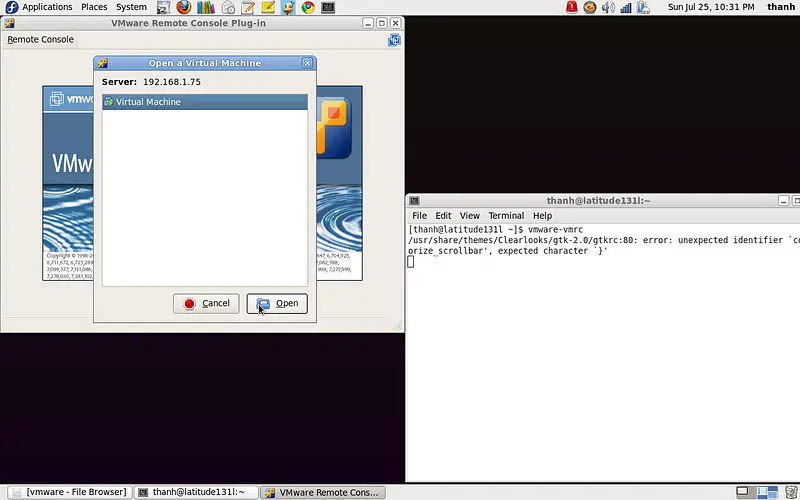Open the terminal File menu
The height and width of the screenshot is (500, 800).
coord(419,216)
